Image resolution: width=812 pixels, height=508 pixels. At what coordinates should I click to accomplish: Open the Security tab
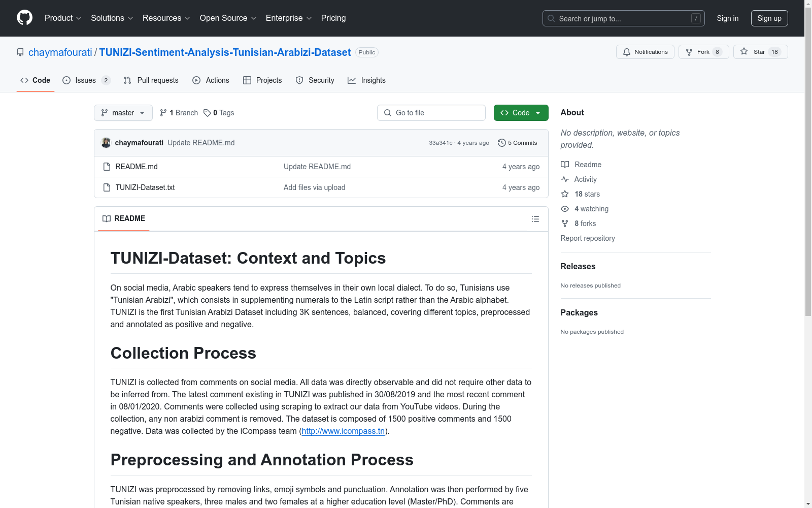tap(315, 80)
